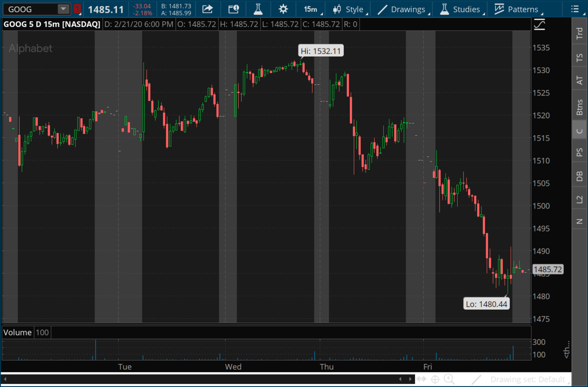Switch to the Trd side tab
The image size is (588, 387).
[579, 32]
